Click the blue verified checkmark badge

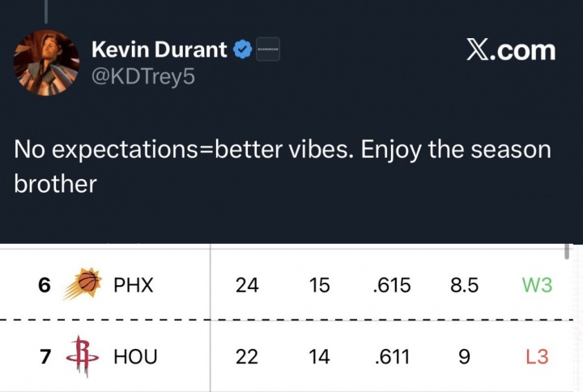[242, 49]
